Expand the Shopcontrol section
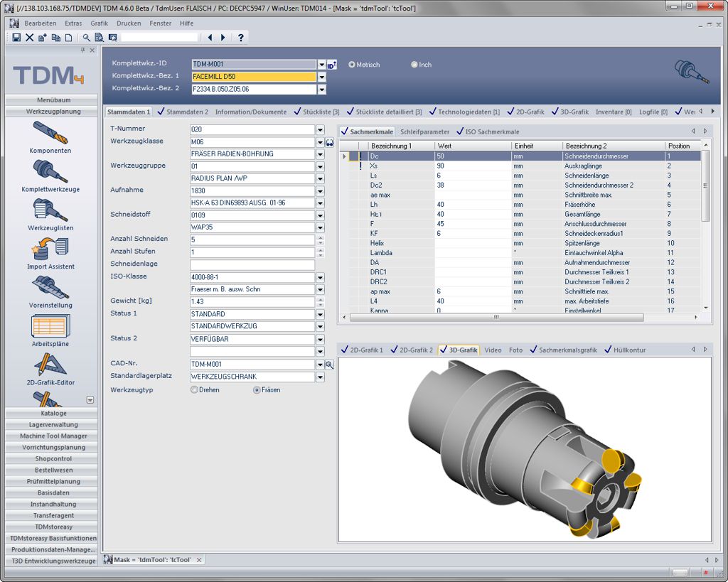 [51, 458]
